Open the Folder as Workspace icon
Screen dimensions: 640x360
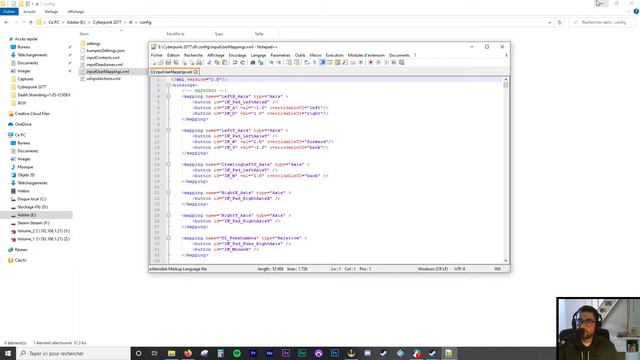352,62
